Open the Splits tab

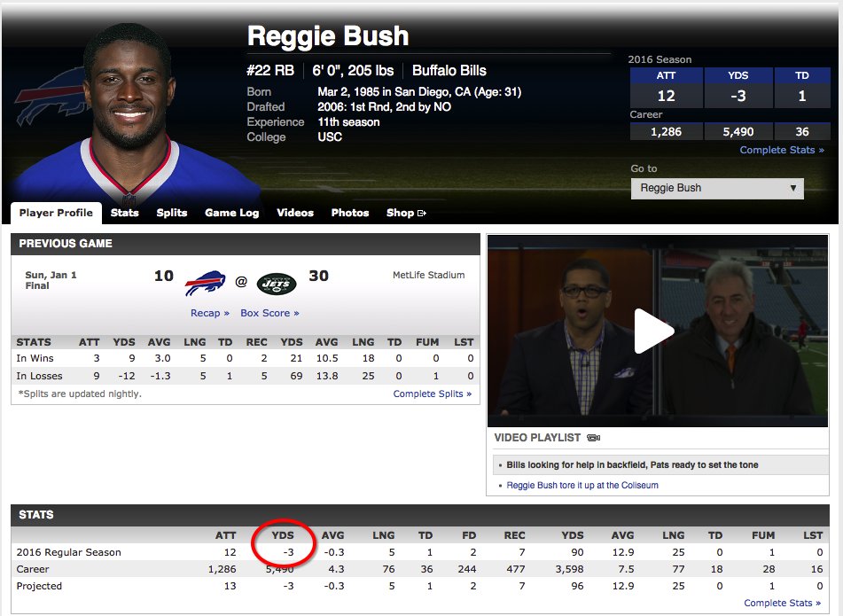click(171, 213)
